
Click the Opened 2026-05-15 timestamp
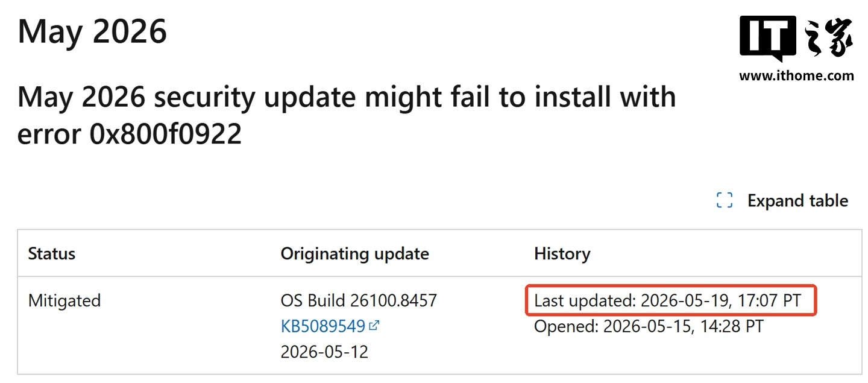point(649,326)
